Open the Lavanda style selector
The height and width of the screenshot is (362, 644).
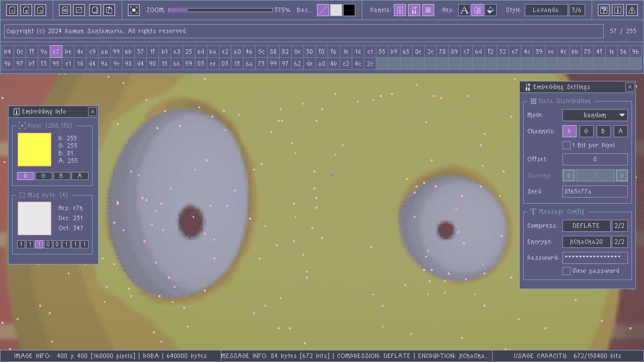click(546, 10)
